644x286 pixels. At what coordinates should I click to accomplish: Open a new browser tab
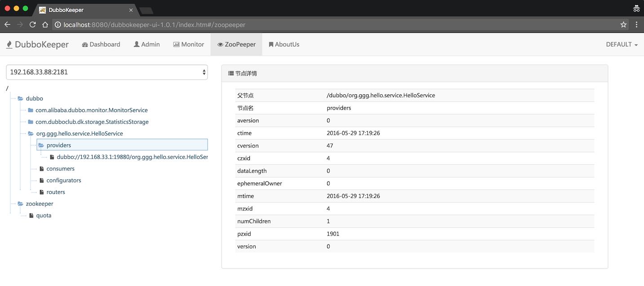(x=147, y=10)
